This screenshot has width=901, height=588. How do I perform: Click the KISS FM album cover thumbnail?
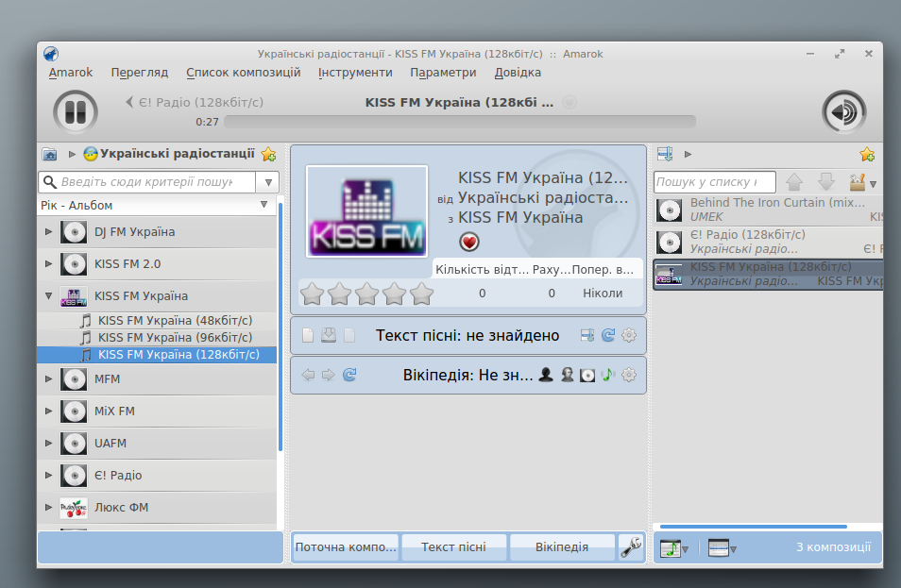[366, 211]
